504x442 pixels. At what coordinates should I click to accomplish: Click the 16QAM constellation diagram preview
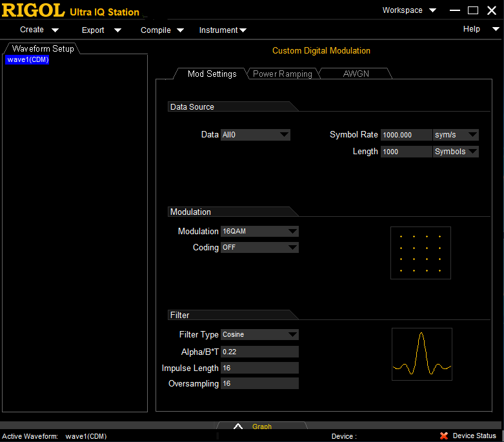[420, 253]
